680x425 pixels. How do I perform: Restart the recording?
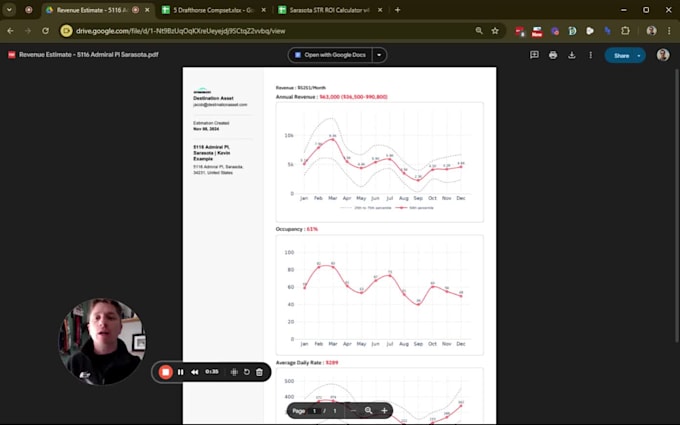246,372
